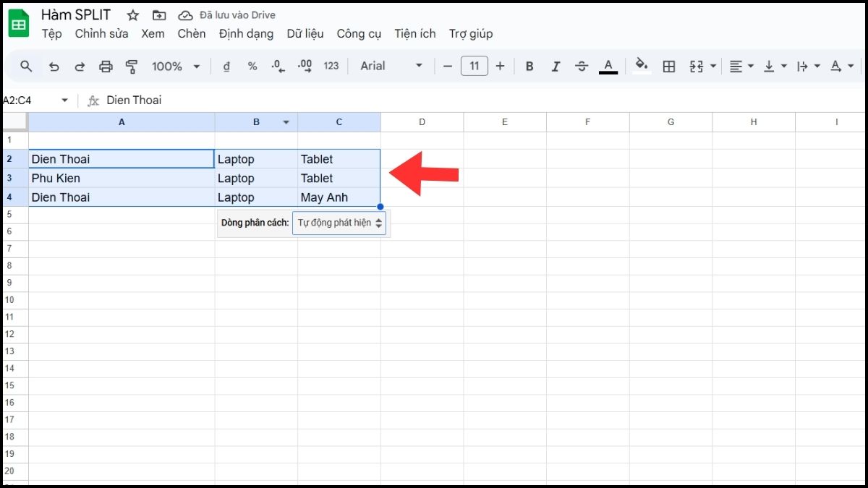Undo the last action
The width and height of the screenshot is (868, 488).
coord(54,66)
